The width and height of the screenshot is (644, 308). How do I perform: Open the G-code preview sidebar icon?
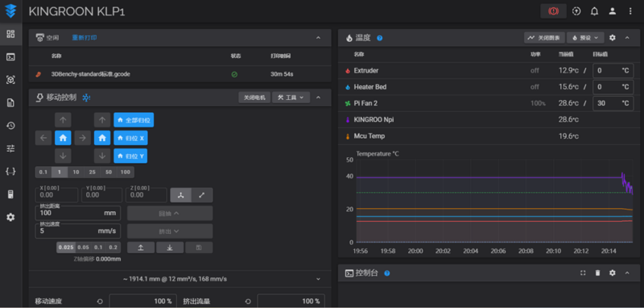[10, 80]
